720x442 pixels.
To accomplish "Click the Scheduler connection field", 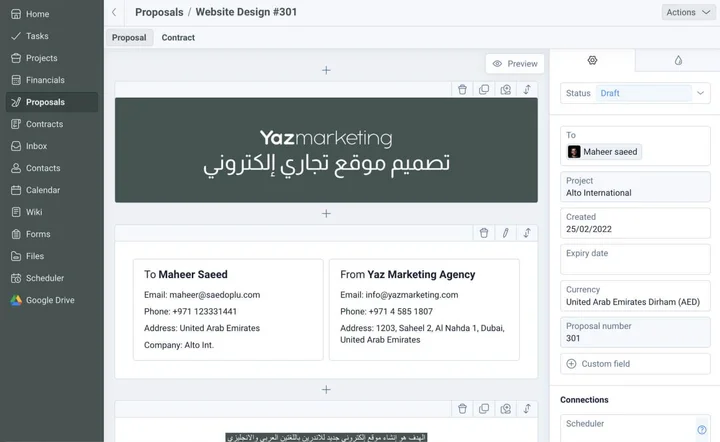I will pyautogui.click(x=628, y=429).
